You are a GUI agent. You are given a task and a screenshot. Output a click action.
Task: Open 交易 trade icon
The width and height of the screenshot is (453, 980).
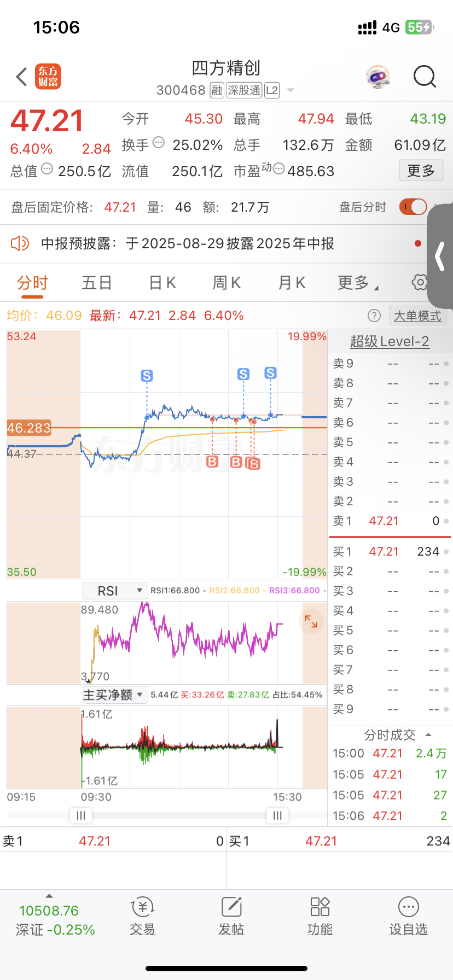coord(143,917)
